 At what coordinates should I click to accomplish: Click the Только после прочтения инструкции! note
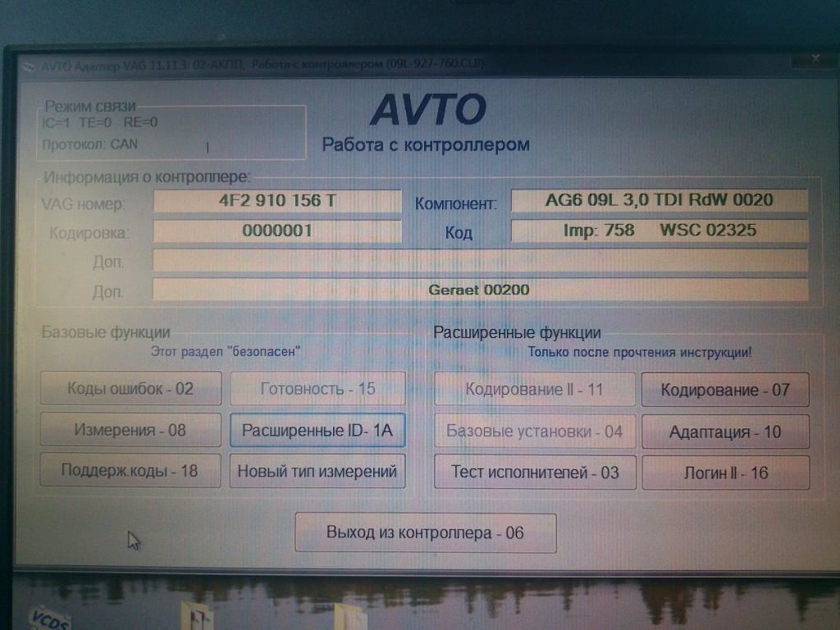(640, 352)
